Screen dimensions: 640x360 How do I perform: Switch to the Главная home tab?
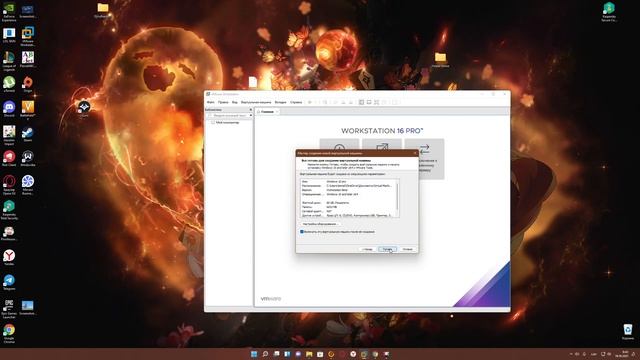pyautogui.click(x=266, y=111)
